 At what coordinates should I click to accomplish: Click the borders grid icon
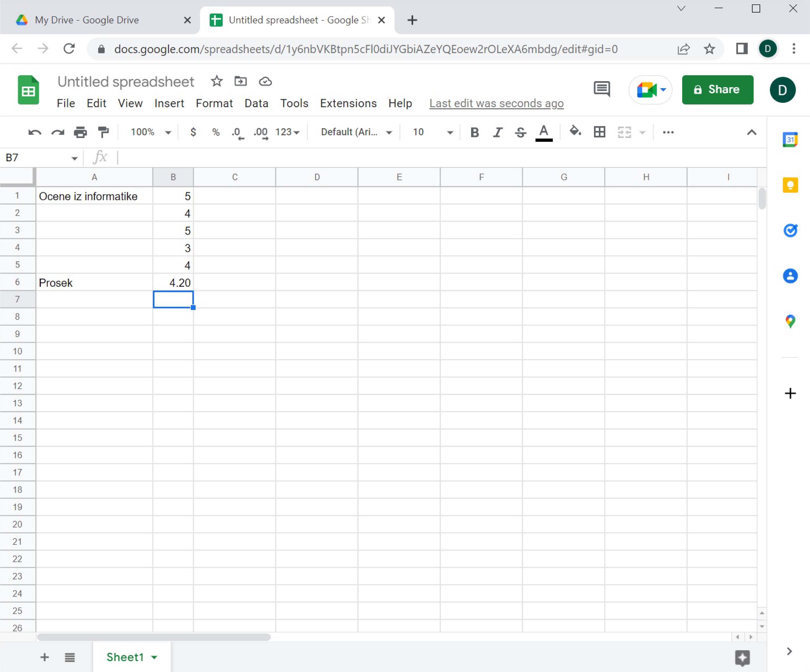(599, 132)
